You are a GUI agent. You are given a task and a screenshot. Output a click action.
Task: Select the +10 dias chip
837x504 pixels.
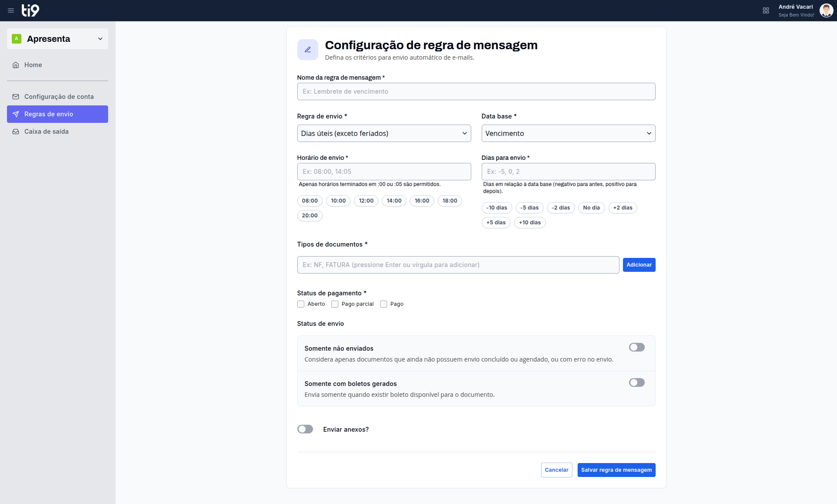coord(530,223)
